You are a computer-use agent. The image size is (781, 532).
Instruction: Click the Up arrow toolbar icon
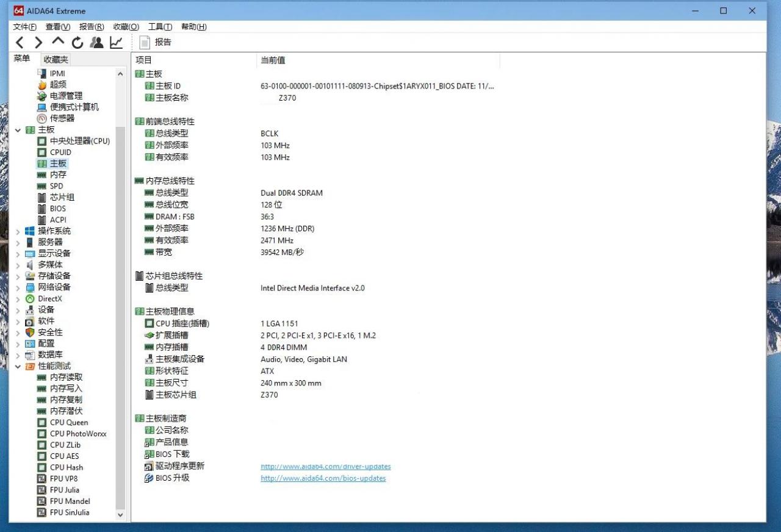coord(58,41)
